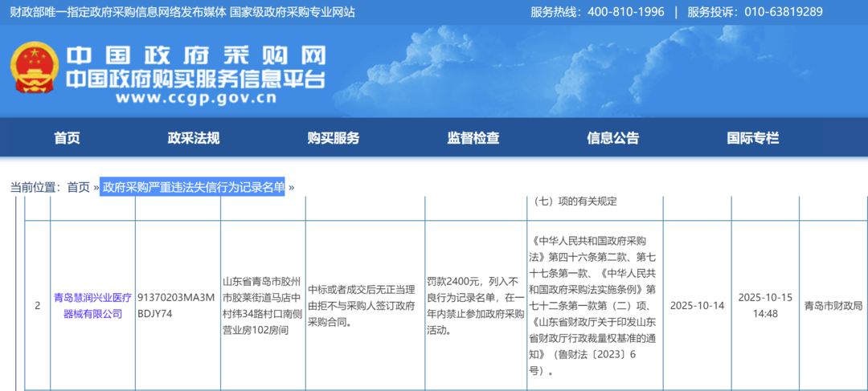The height and width of the screenshot is (391, 868).
Task: Open the 青岛慧润兴业医疗器械有限公司 company link
Action: [x=92, y=305]
